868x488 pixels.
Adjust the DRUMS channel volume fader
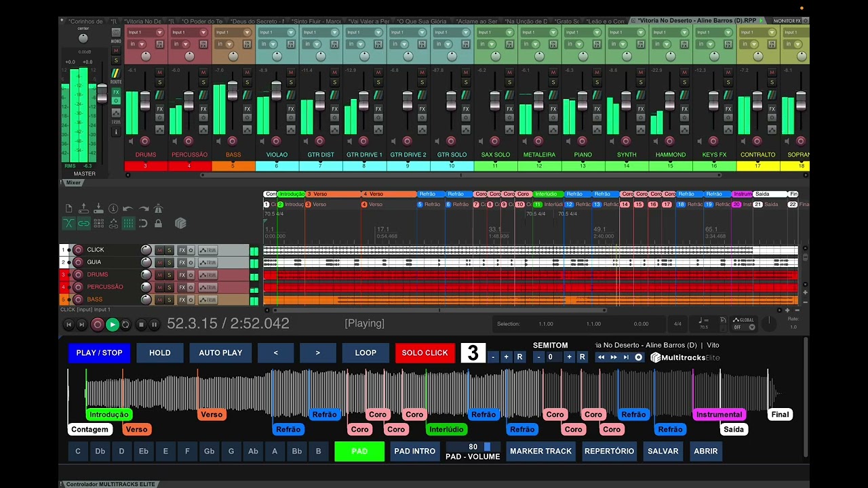(x=145, y=100)
